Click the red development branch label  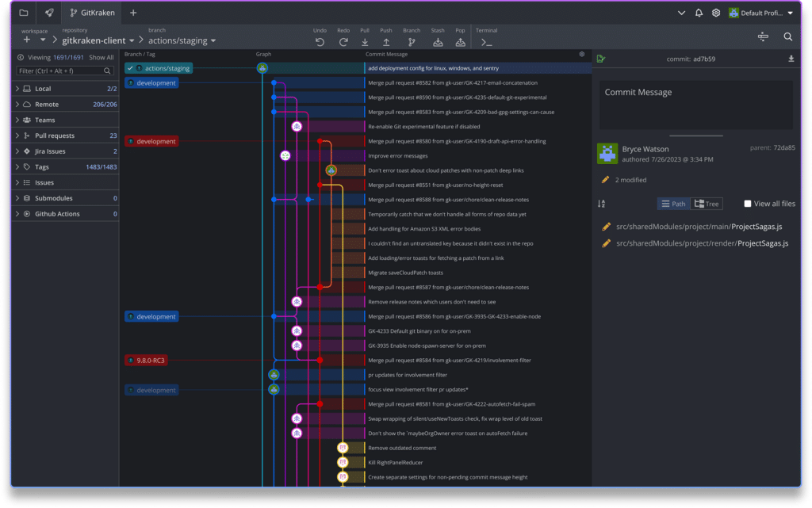(x=151, y=141)
